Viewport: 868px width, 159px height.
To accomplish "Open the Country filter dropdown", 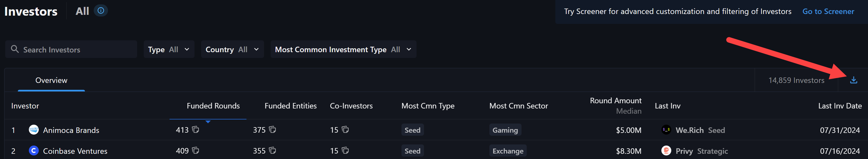I will [232, 49].
